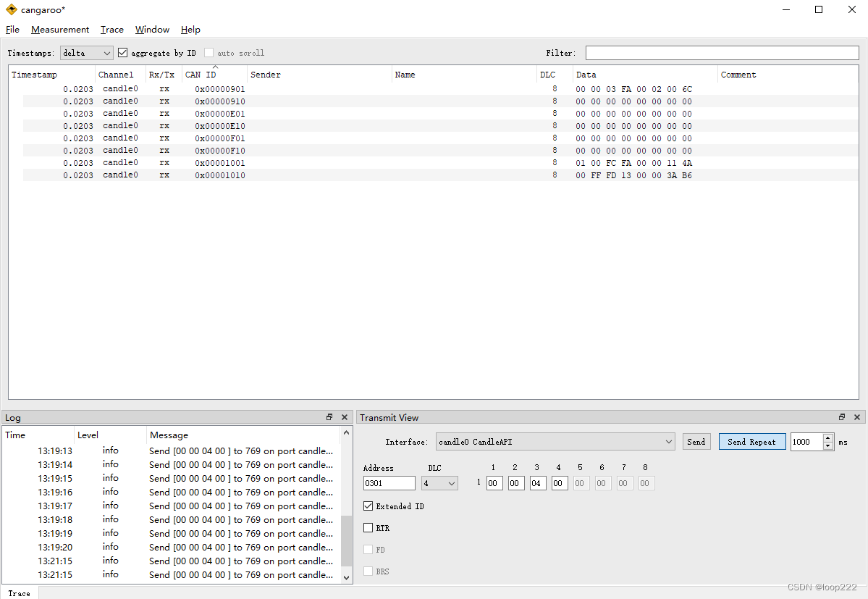The height and width of the screenshot is (599, 868).
Task: Open the Interface candle0 CandleAPI dropdown
Action: click(555, 442)
